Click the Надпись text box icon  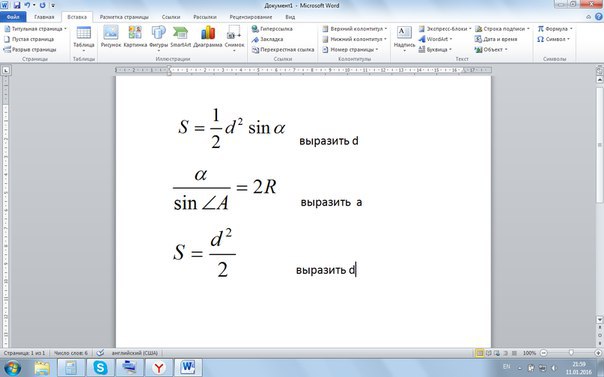click(x=404, y=38)
